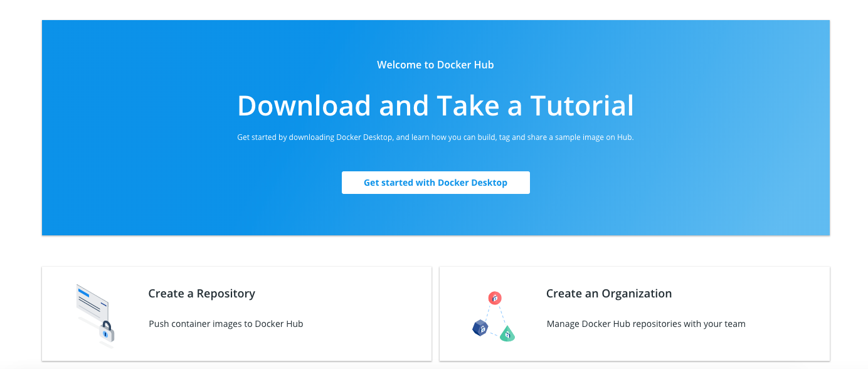This screenshot has height=369, width=868.
Task: Click the repository padlock illustration icon
Action: (95, 316)
